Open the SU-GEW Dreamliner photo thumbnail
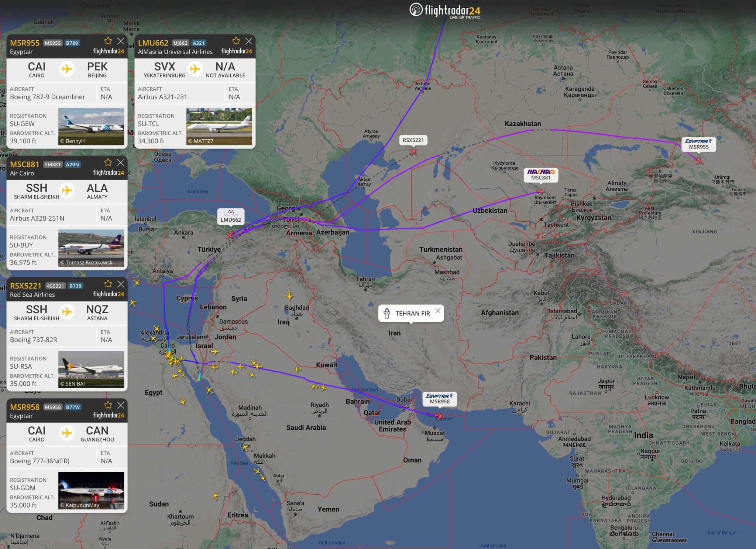Viewport: 756px width, 549px height. point(91,126)
